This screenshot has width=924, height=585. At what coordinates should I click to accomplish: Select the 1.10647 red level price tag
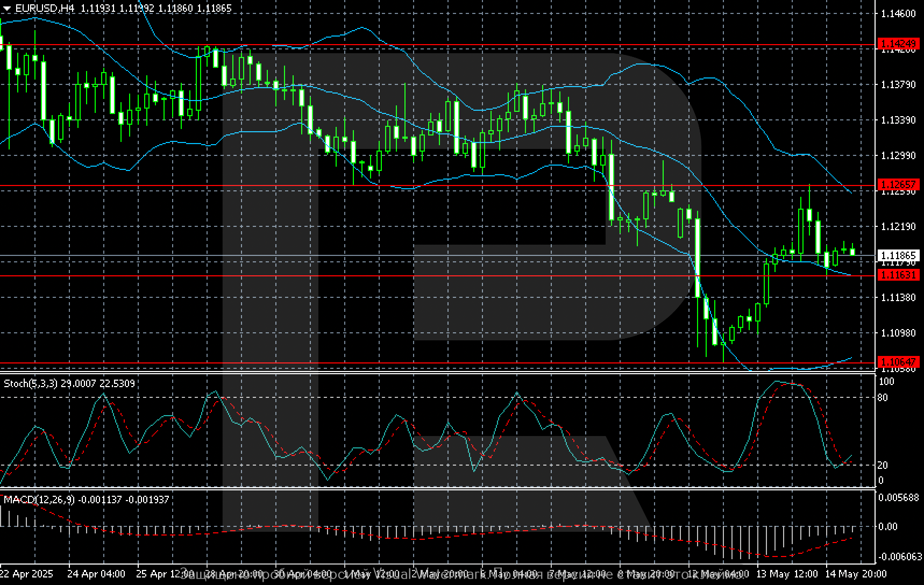tap(898, 362)
